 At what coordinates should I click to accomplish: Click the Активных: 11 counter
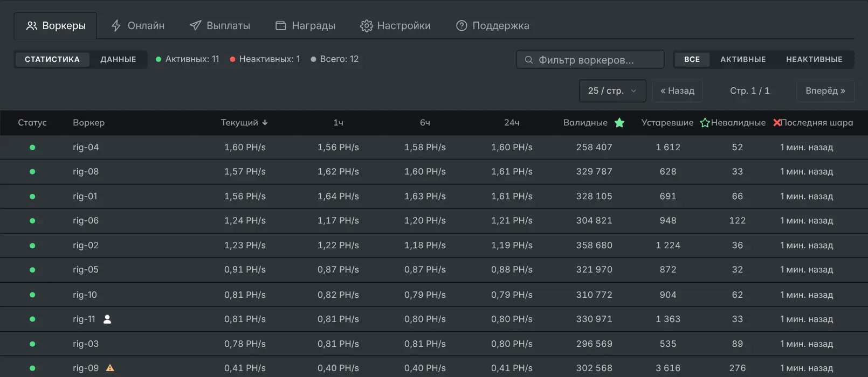[188, 59]
